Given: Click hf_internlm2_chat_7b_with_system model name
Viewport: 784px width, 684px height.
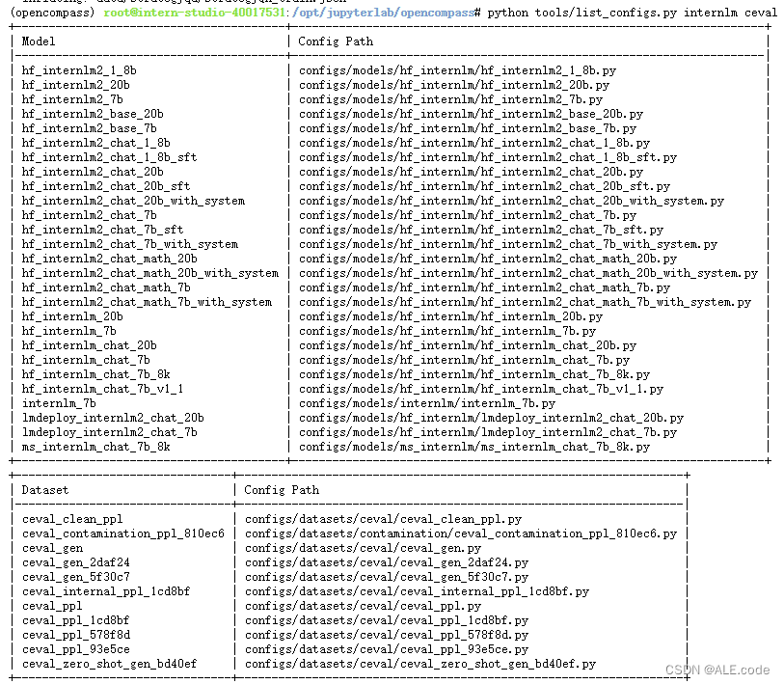Looking at the screenshot, I should pyautogui.click(x=130, y=245).
